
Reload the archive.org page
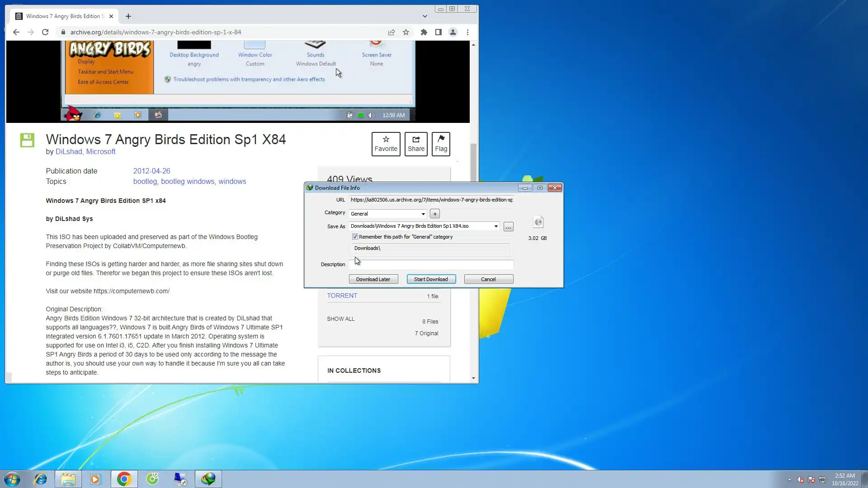(45, 32)
